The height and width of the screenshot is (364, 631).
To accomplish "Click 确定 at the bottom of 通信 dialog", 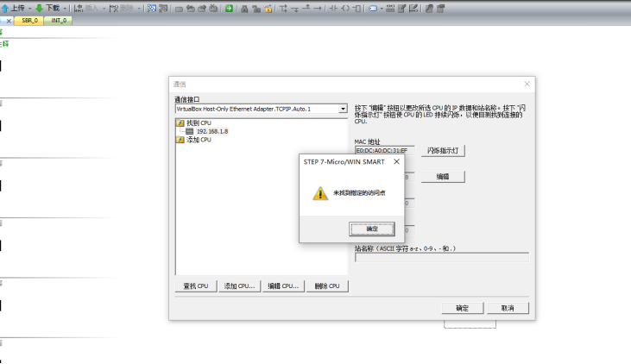I will (x=463, y=308).
